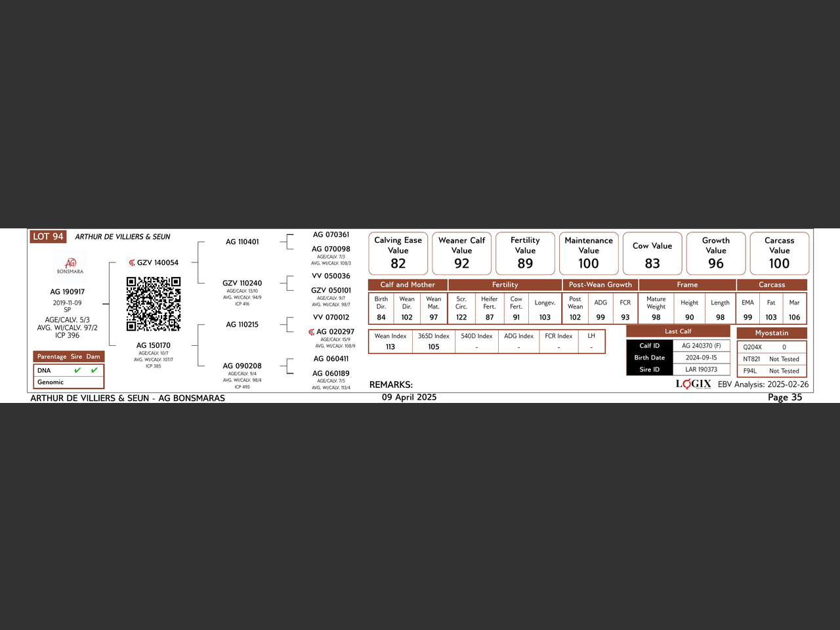Screen dimensions: 840x630
Task: Select the NT821 Not Tested row
Action: [x=772, y=359]
